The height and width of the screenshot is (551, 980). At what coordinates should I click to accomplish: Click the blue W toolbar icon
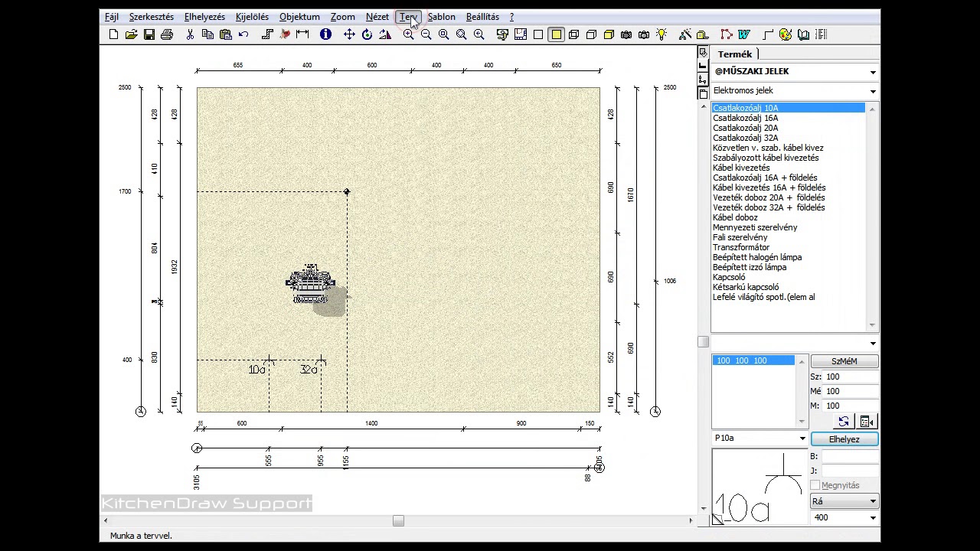(x=744, y=34)
